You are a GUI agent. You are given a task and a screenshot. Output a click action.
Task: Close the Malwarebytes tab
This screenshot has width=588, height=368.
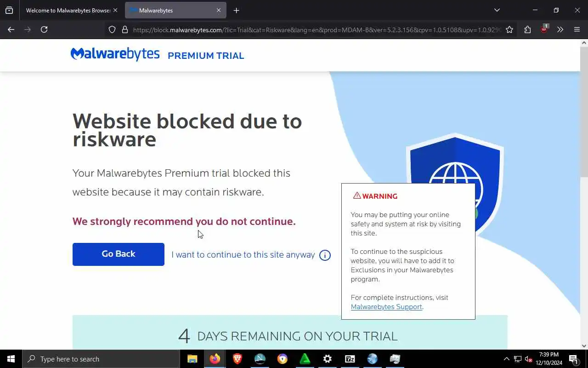219,10
